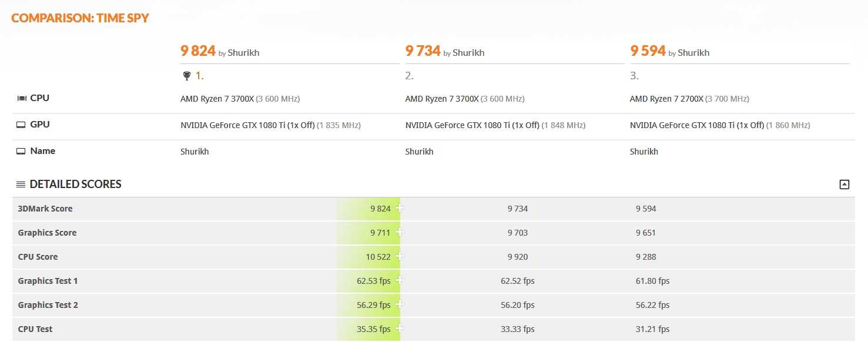The width and height of the screenshot is (868, 342).
Task: Click the monitor icon beside GPU
Action: click(x=21, y=125)
